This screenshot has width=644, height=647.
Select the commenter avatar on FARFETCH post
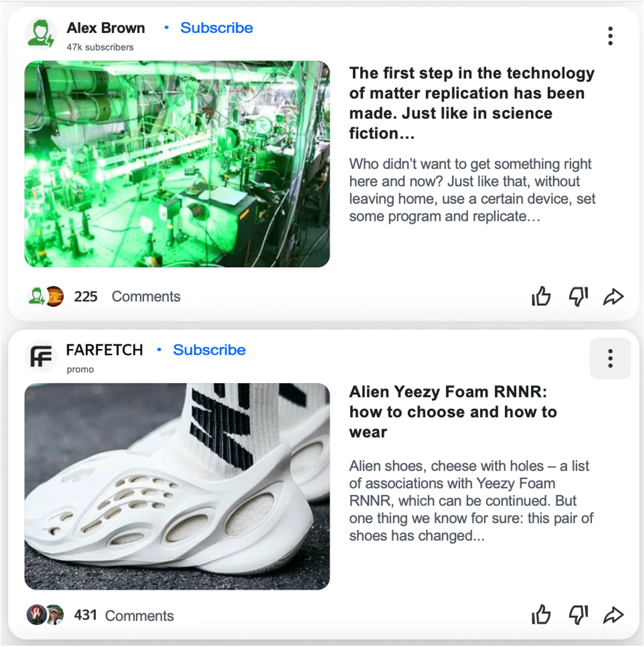(x=41, y=609)
